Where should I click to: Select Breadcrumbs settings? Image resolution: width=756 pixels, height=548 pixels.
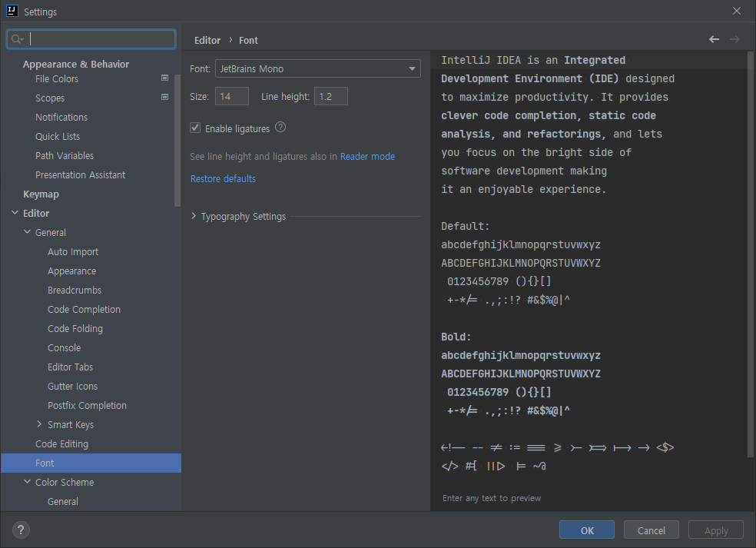[75, 290]
